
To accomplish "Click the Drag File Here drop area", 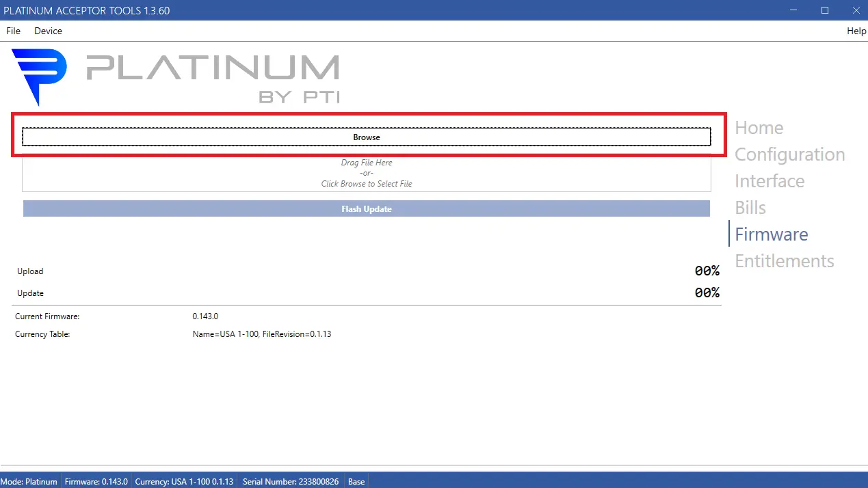I will point(367,173).
